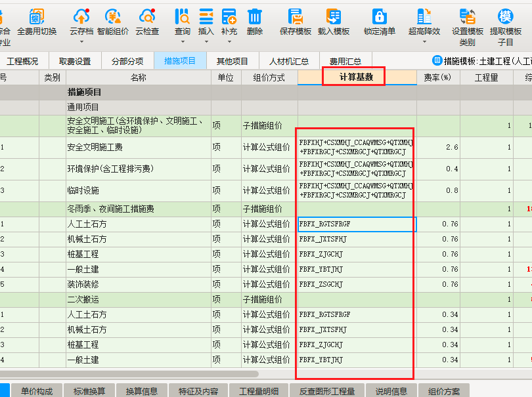Screen dimensions: 532x397
Task: Click the 单位 column header
Action: (226, 77)
